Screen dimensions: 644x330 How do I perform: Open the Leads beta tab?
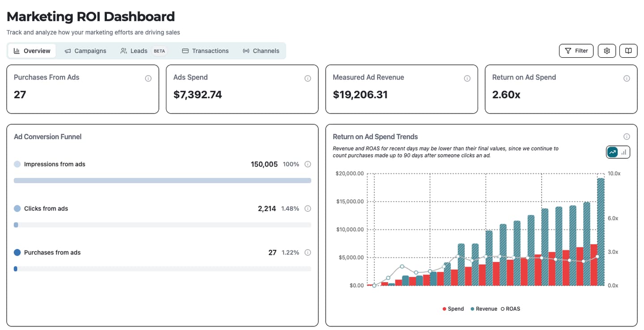click(x=143, y=51)
